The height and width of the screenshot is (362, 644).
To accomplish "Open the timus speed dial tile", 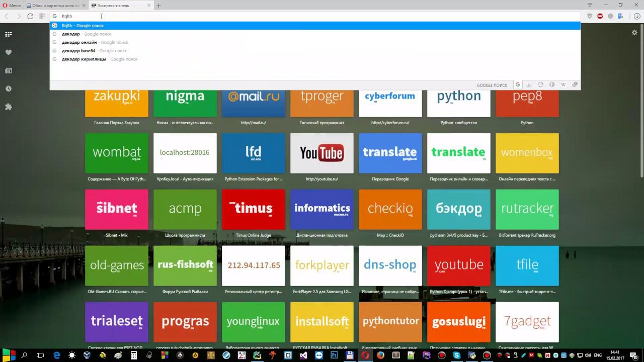I will (254, 209).
